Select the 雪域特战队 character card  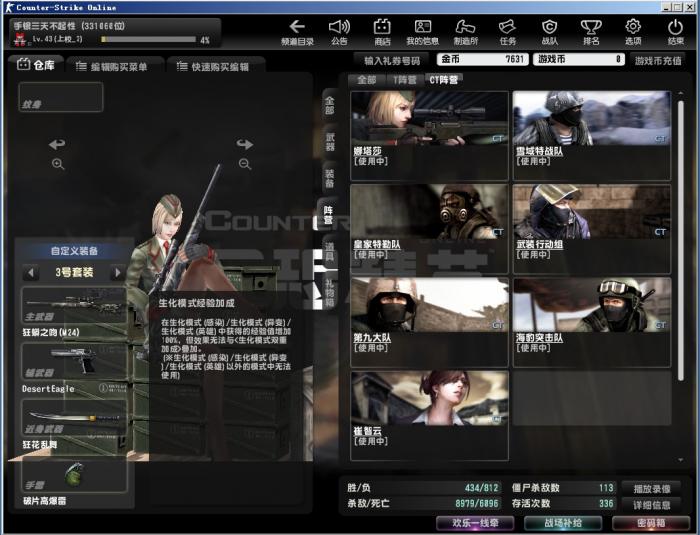(592, 135)
